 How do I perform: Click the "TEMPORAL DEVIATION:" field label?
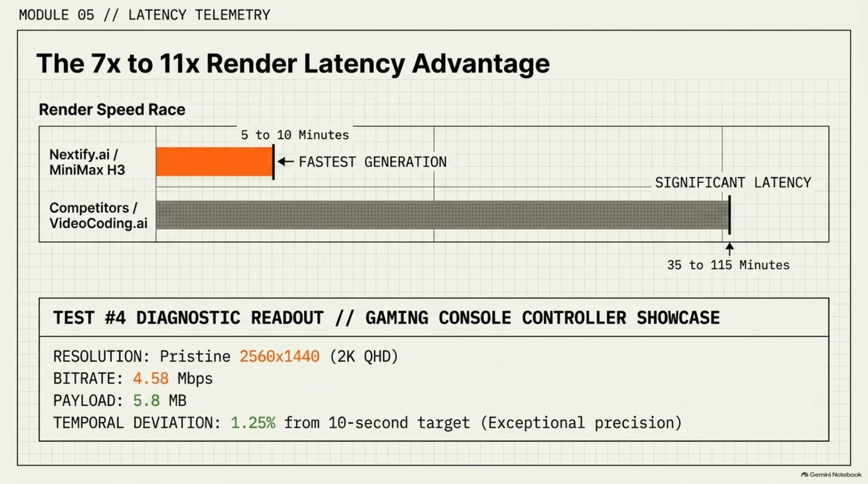pyautogui.click(x=137, y=423)
